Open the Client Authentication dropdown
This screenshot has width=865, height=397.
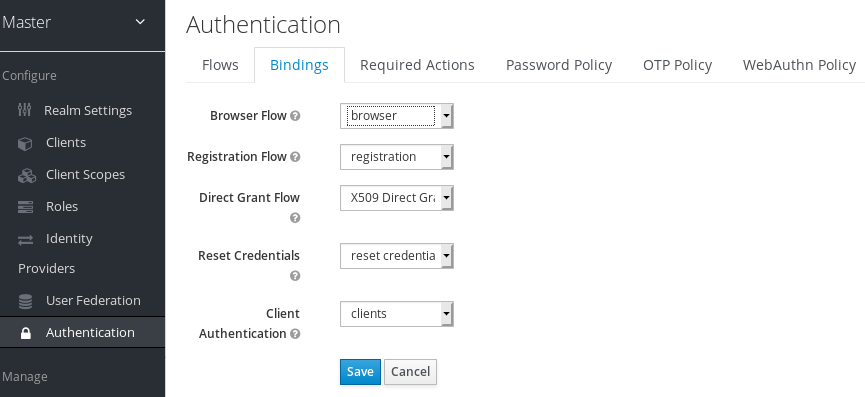click(397, 314)
